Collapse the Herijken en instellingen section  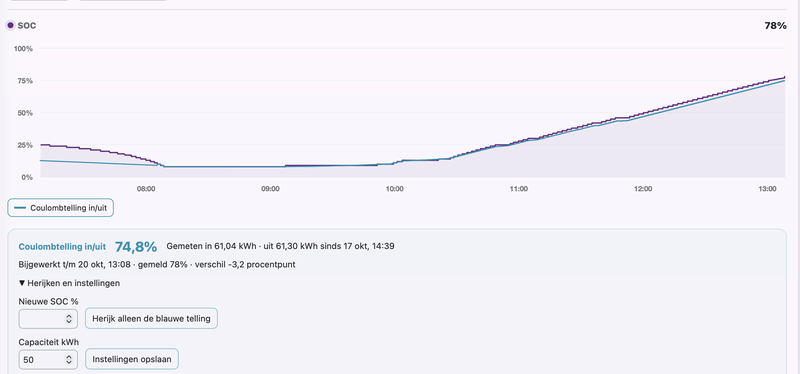(69, 283)
